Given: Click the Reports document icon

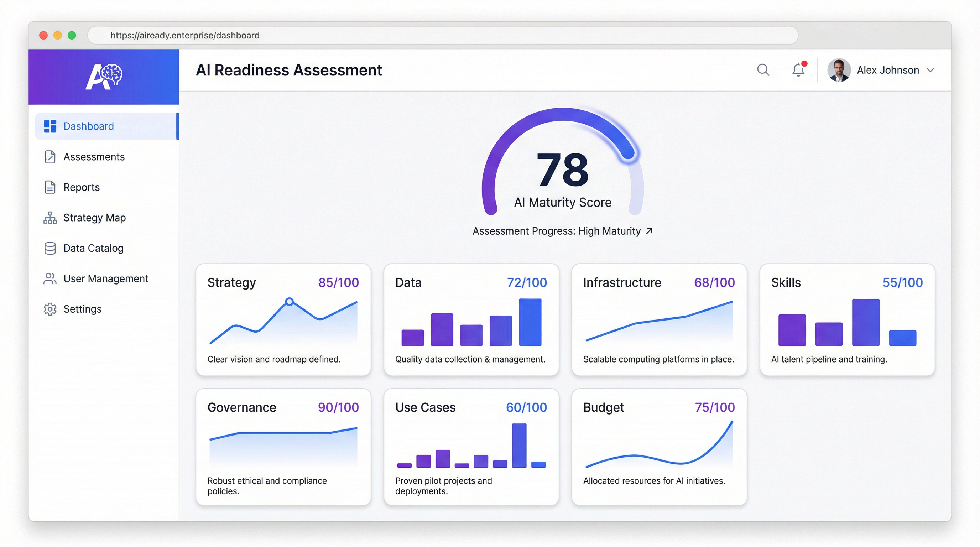Looking at the screenshot, I should (50, 187).
